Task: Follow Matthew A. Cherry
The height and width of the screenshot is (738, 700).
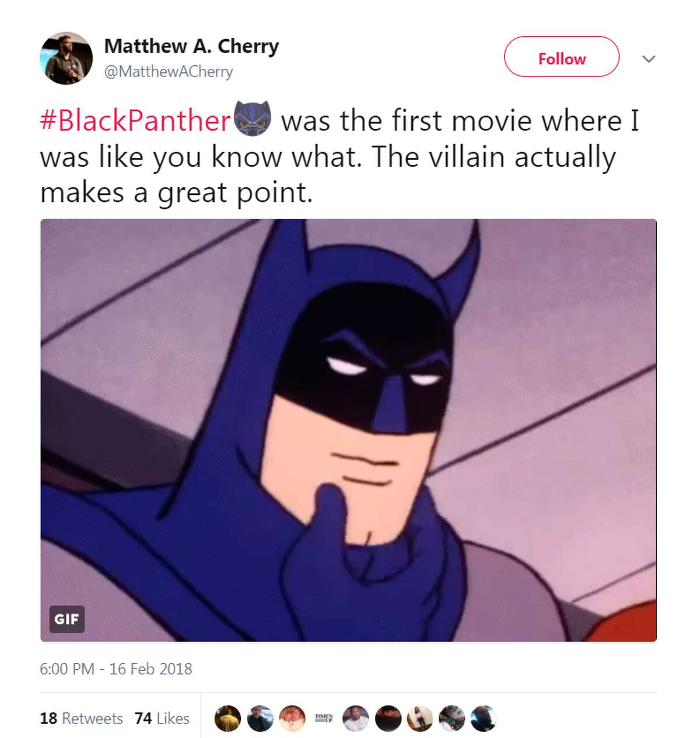Action: [562, 58]
